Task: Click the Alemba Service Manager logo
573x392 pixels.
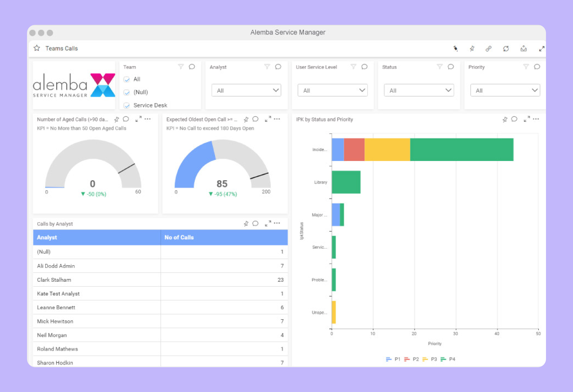Action: (74, 85)
